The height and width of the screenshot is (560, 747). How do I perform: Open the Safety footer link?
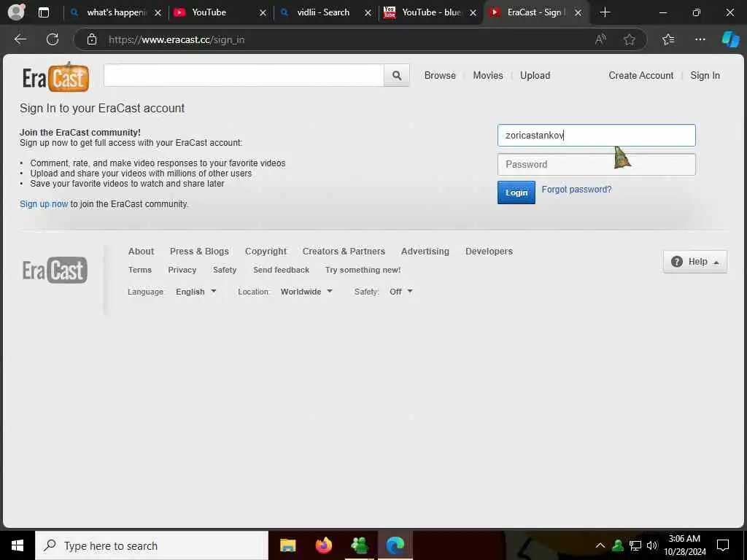225,270
